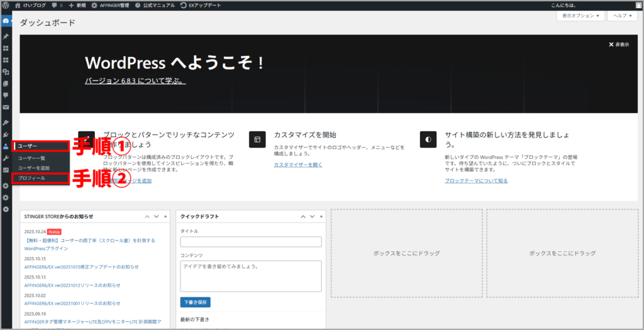Expand the ヘルプ dropdown tab
The image size is (644, 330).
pyautogui.click(x=622, y=15)
